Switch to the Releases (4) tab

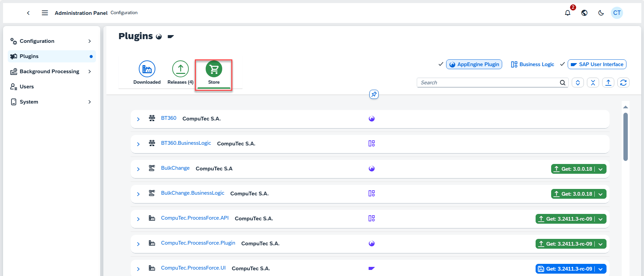pos(180,73)
